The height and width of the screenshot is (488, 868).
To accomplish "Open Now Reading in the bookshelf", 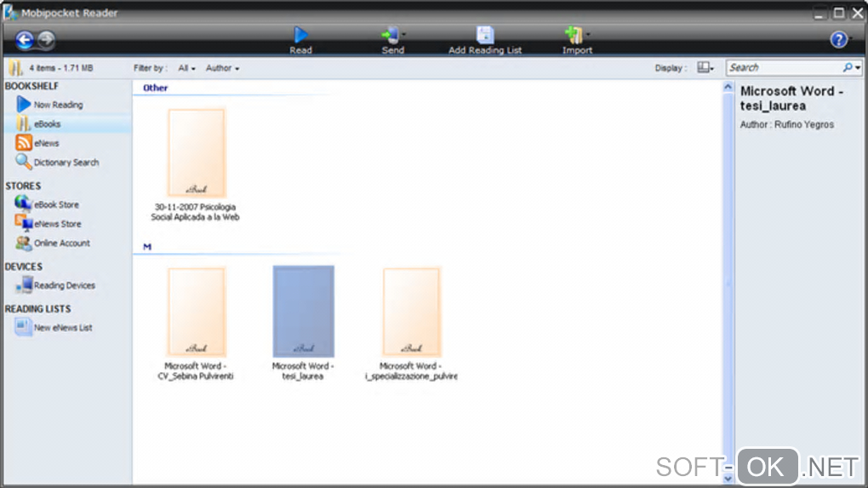I will [50, 105].
